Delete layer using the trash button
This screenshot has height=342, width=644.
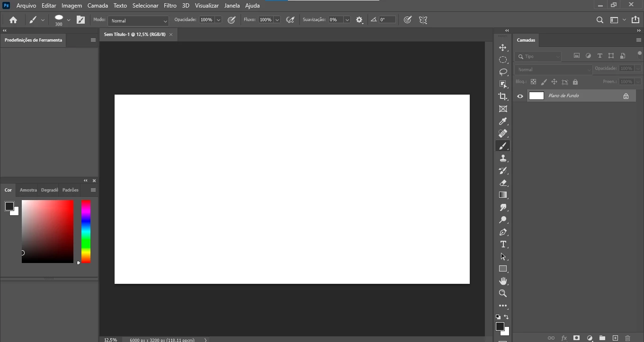pos(628,338)
